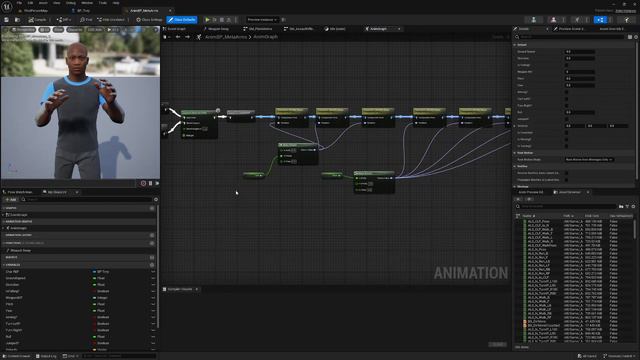Click the green Play simulation icon

(x=207, y=20)
